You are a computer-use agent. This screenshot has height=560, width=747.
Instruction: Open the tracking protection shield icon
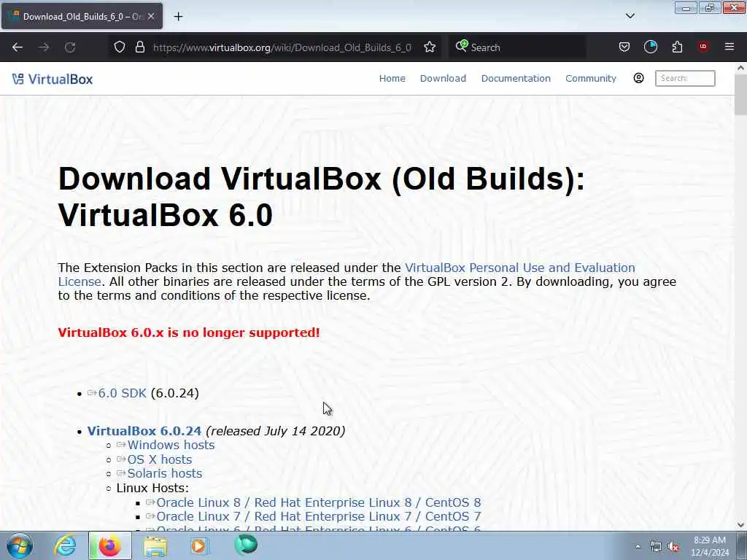coord(120,47)
